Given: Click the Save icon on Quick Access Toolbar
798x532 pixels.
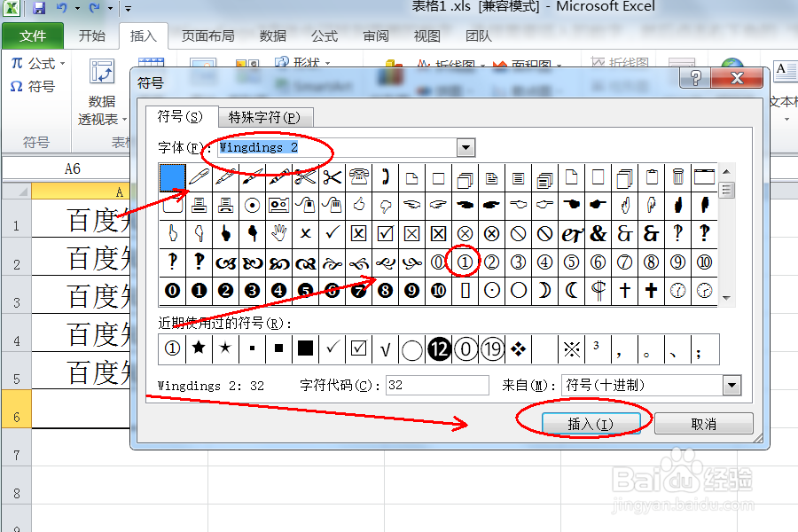Looking at the screenshot, I should (38, 8).
